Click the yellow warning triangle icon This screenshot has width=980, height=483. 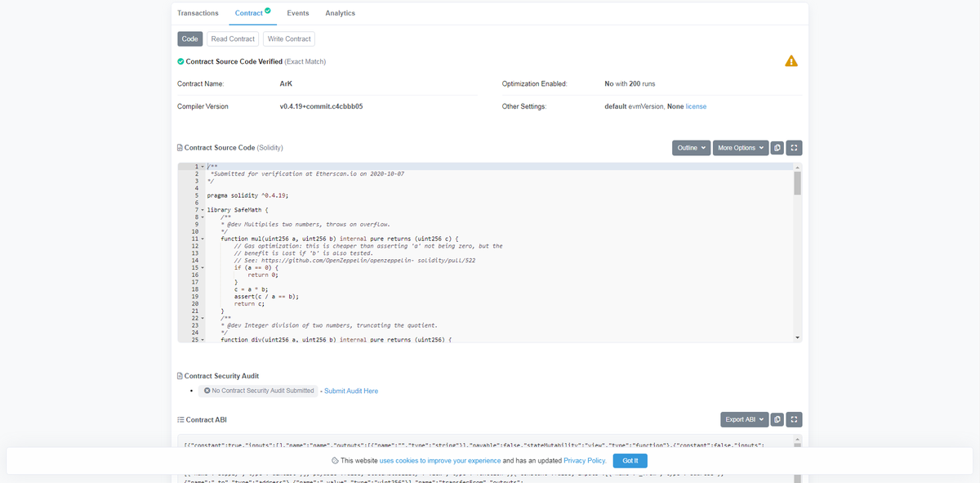tap(791, 61)
